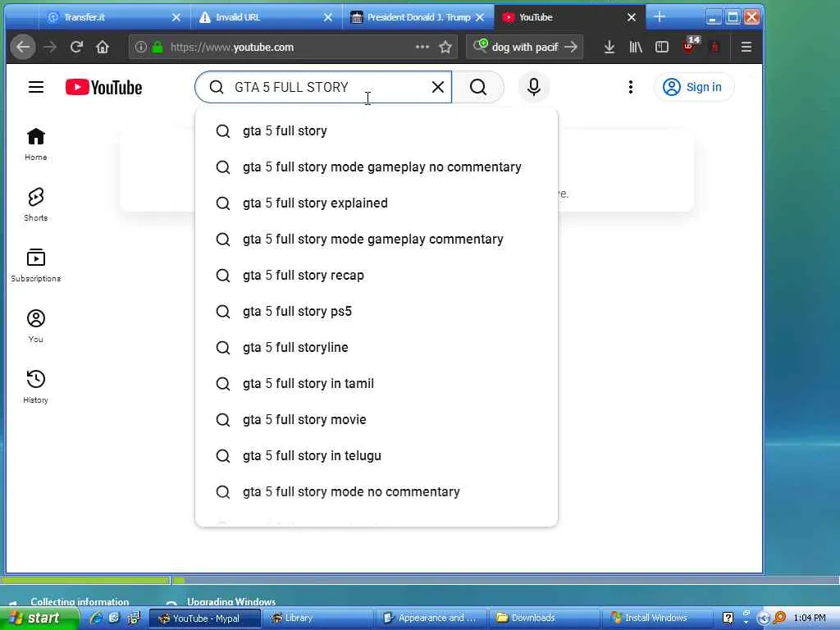This screenshot has height=630, width=840.
Task: Select "gta 5 full story in telugu"
Action: coord(377,456)
